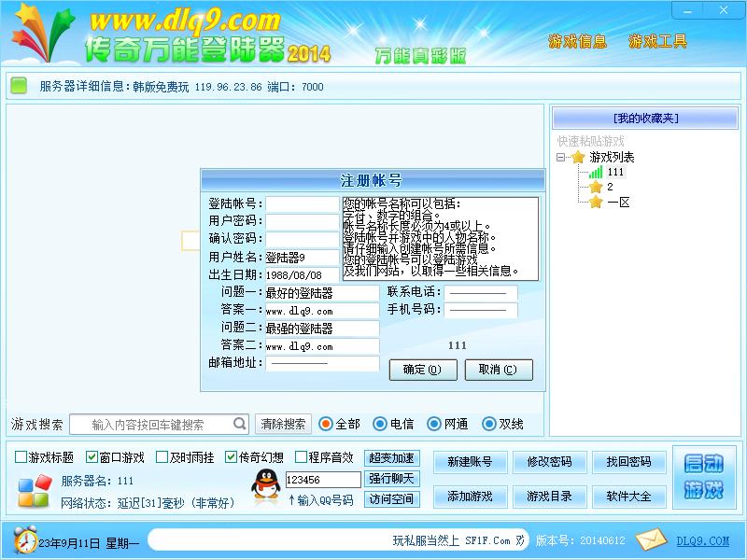Click the green server status indicator

coord(19,86)
